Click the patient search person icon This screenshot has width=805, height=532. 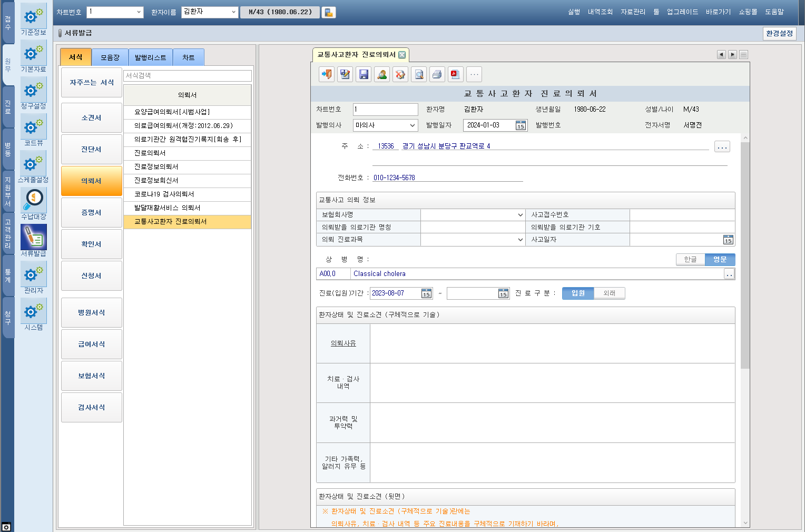point(382,74)
